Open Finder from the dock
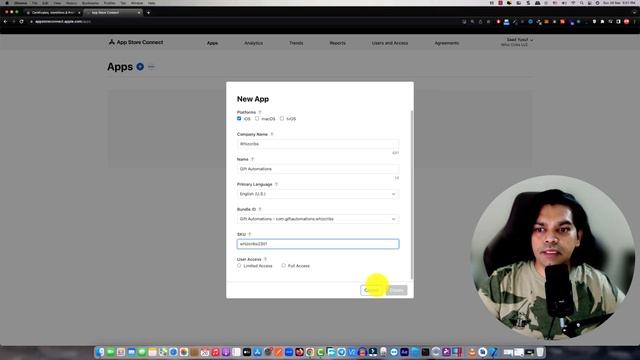 (x=100, y=352)
